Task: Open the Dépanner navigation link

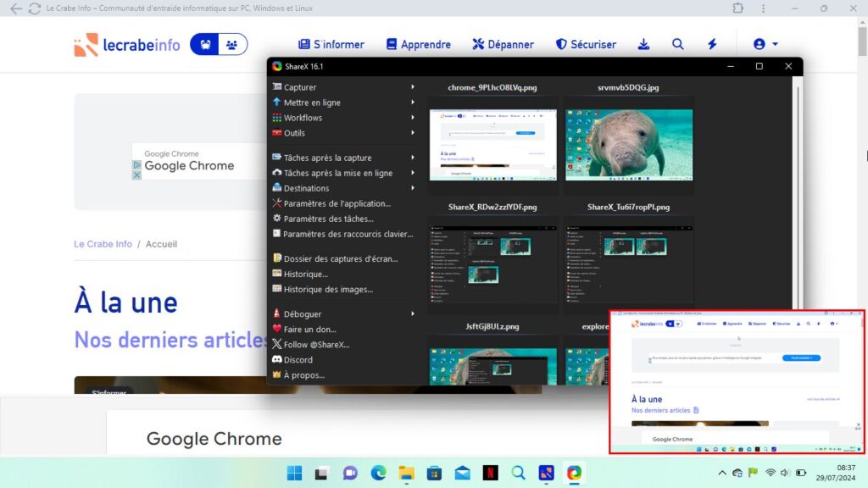Action: tap(504, 44)
